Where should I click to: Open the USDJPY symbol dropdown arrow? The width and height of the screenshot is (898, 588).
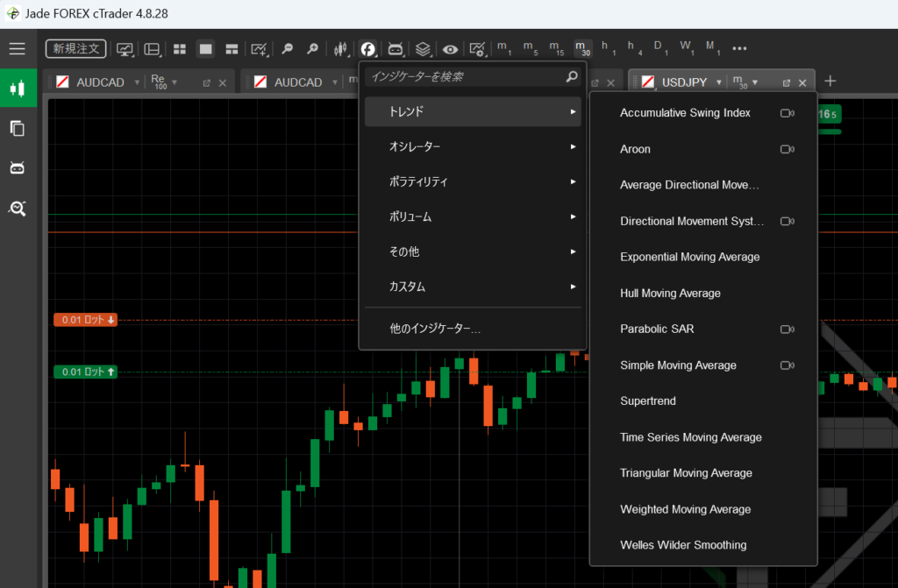click(x=719, y=82)
